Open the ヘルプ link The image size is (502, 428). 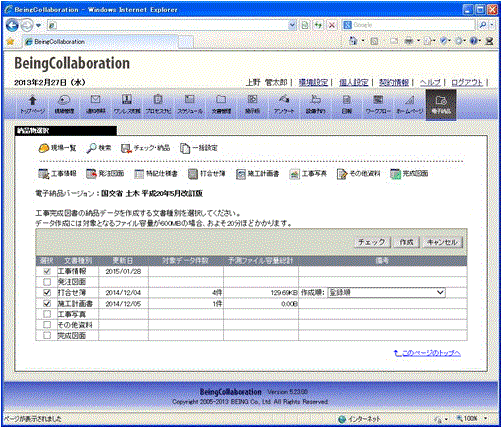(430, 83)
